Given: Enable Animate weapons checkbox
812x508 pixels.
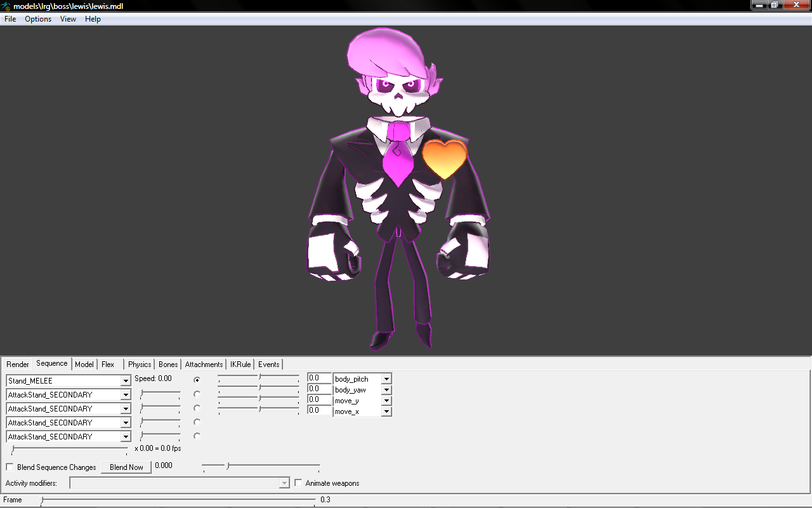Looking at the screenshot, I should [298, 483].
